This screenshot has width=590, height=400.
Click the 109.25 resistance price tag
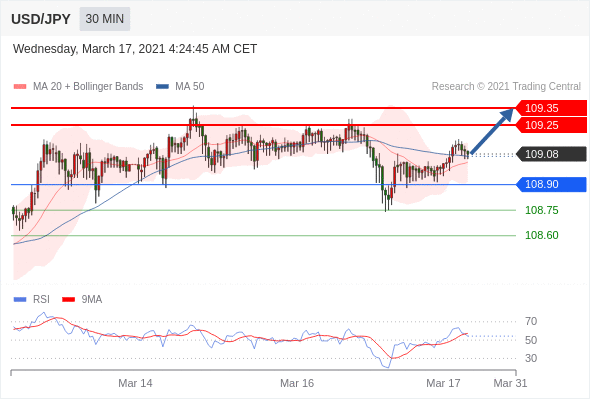(x=551, y=125)
